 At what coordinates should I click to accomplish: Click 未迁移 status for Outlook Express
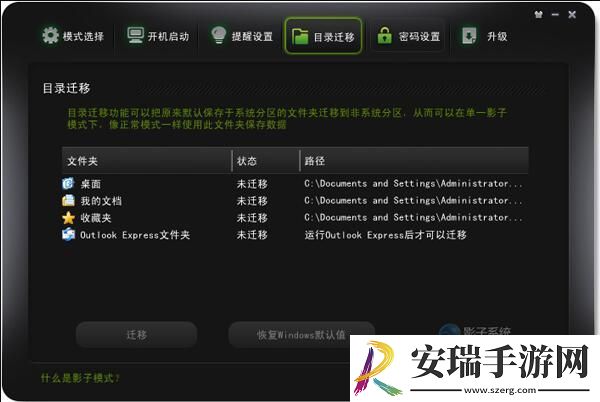(x=252, y=234)
